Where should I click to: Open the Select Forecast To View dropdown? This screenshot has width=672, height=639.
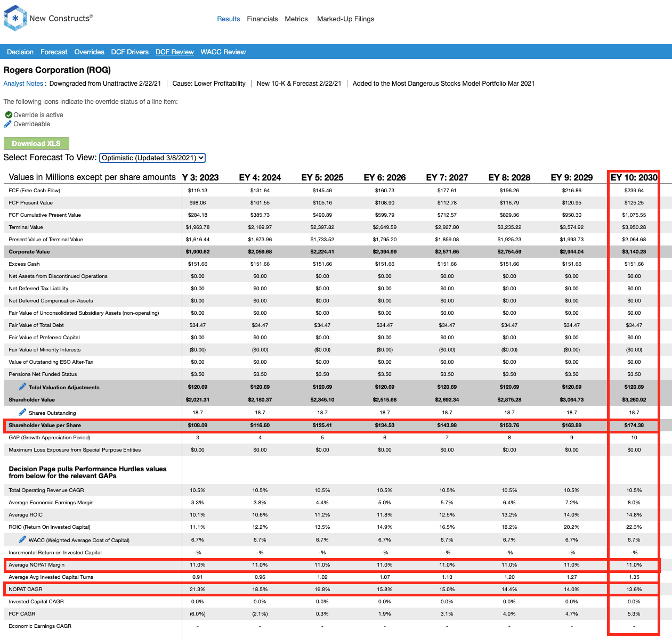[x=152, y=158]
